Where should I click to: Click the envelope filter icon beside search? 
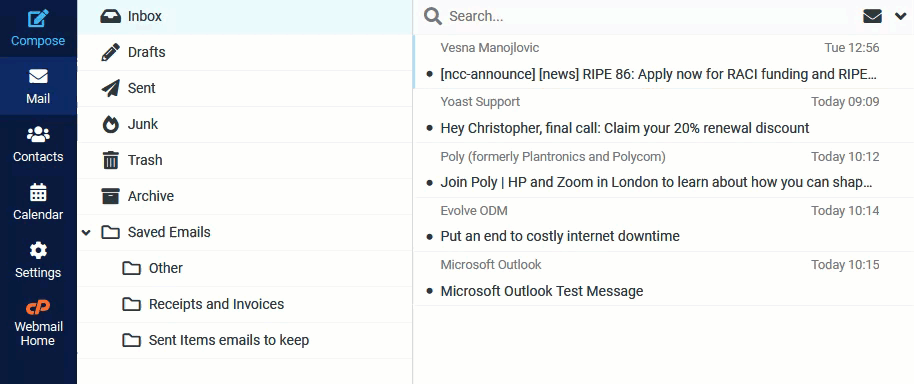(x=872, y=16)
